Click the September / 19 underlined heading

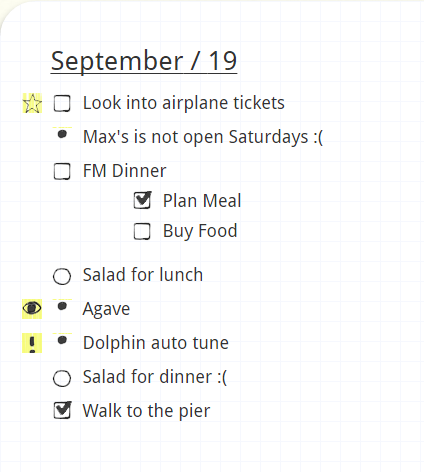point(144,61)
